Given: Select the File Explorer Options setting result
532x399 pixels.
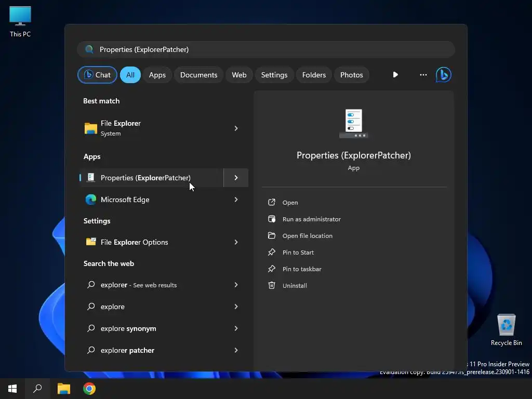Looking at the screenshot, I should coord(164,242).
